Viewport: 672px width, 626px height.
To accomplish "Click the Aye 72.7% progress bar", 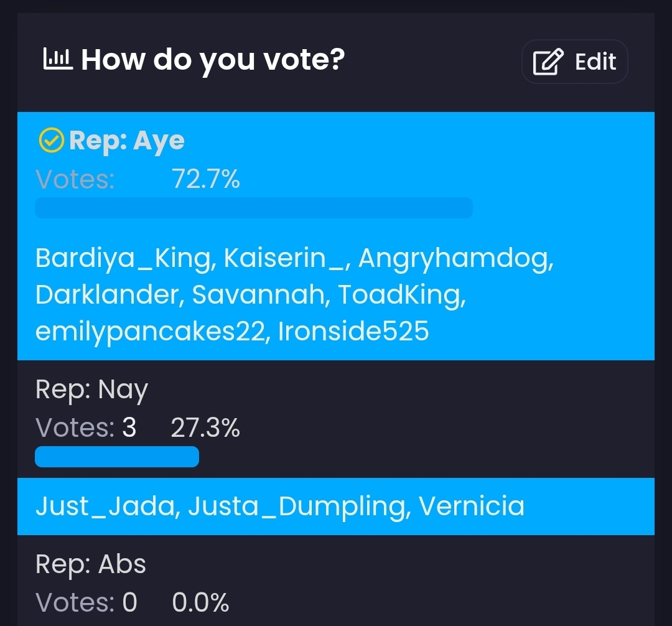I will [x=254, y=208].
